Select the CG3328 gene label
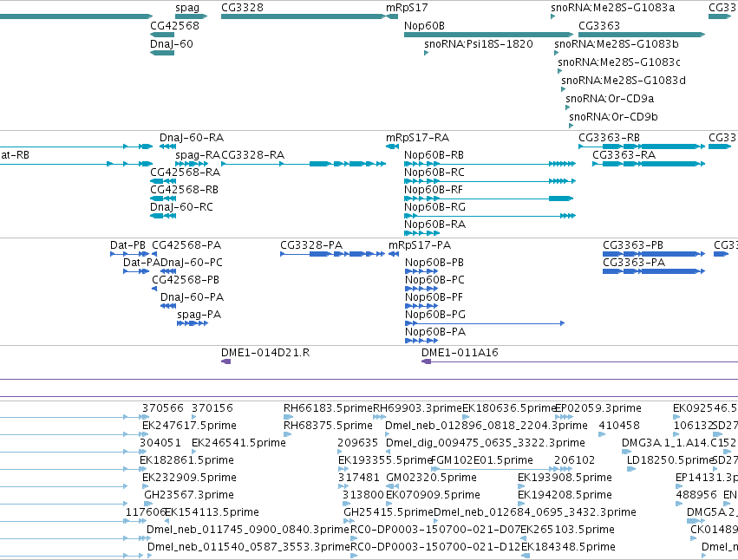This screenshot has width=738, height=560. point(242,8)
